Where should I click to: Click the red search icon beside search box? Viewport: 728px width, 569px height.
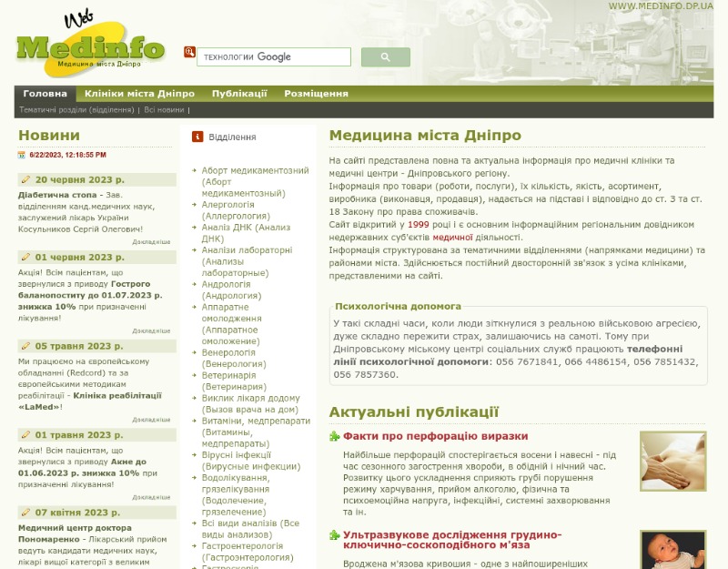click(x=189, y=52)
